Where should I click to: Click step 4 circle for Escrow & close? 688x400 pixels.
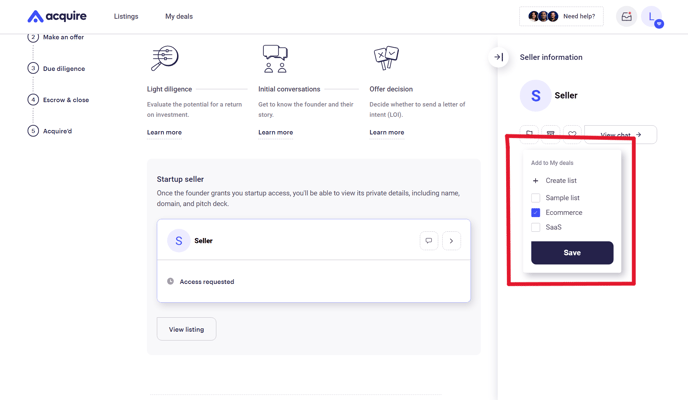click(33, 100)
